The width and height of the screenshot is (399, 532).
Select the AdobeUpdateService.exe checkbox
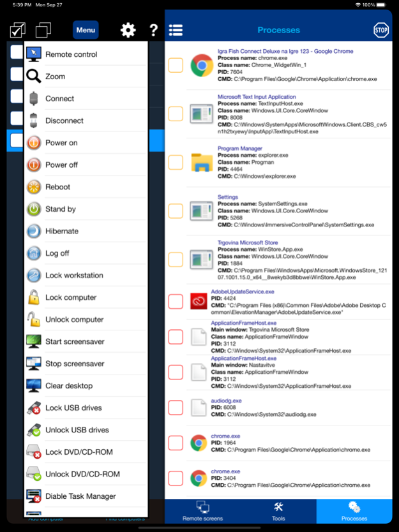[176, 302]
